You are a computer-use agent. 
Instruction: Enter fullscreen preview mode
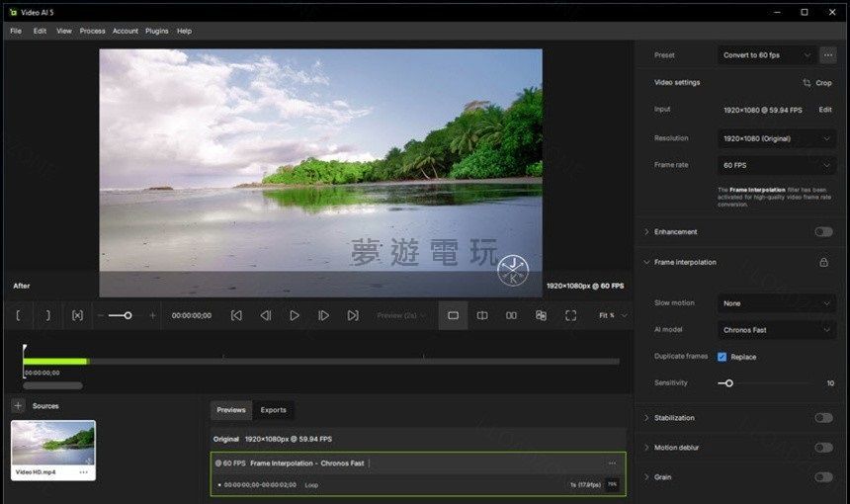[570, 315]
